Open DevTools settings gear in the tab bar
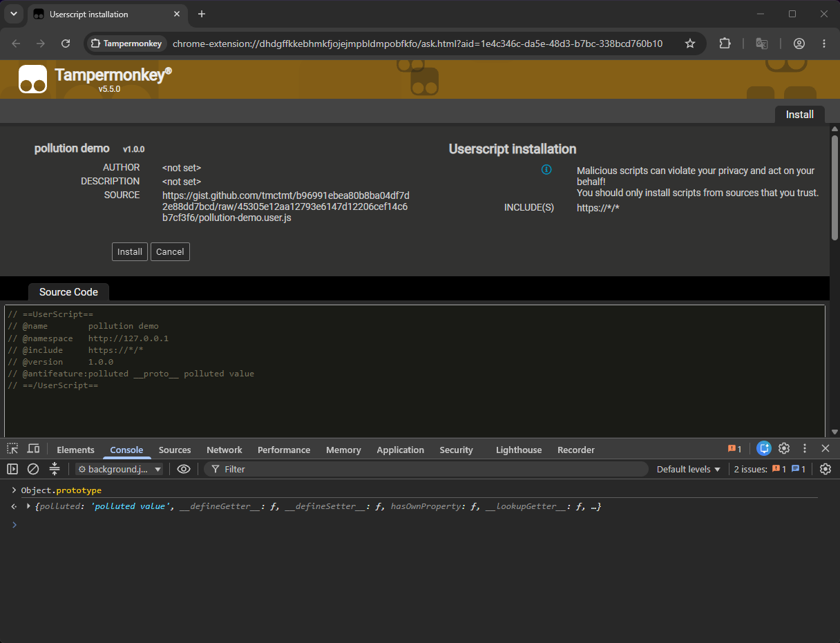 tap(784, 449)
